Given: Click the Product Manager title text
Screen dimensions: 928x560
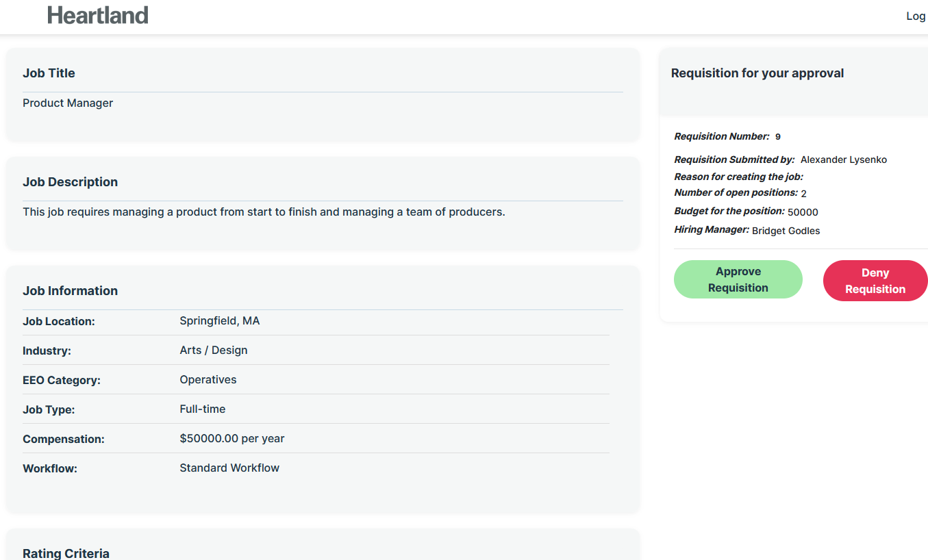Looking at the screenshot, I should [68, 103].
